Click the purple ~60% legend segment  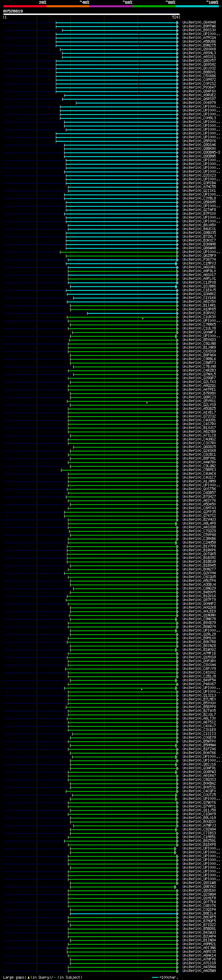[111, 6]
